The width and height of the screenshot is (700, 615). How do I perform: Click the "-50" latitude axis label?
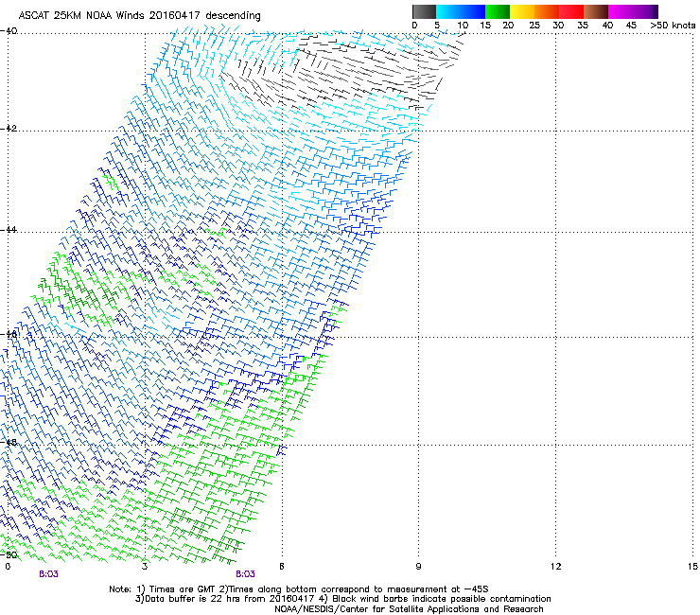pos(9,554)
